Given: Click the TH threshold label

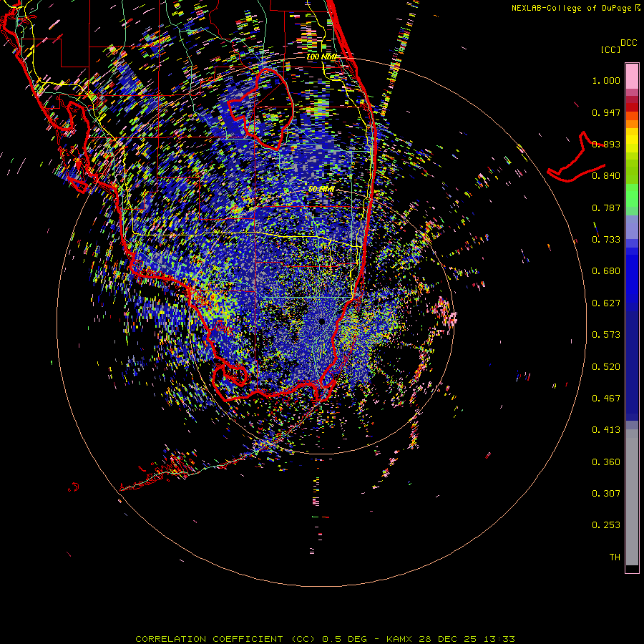Looking at the screenshot, I should (x=615, y=557).
